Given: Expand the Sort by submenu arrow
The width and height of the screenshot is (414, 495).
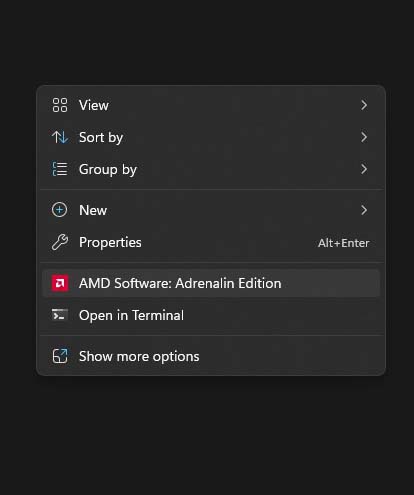Looking at the screenshot, I should coord(364,137).
